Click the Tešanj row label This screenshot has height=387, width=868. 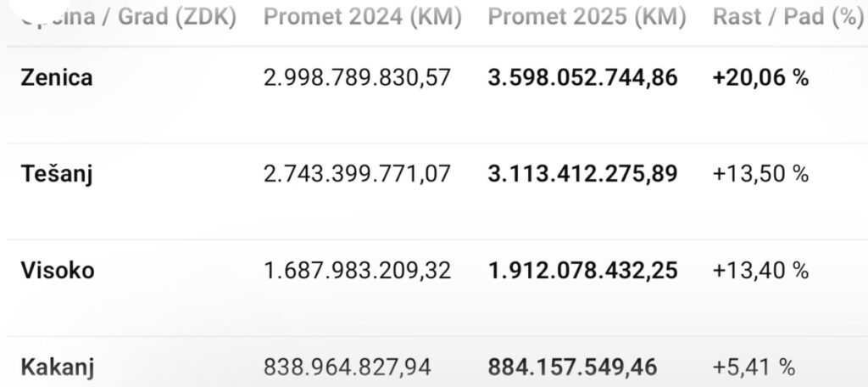tap(56, 175)
